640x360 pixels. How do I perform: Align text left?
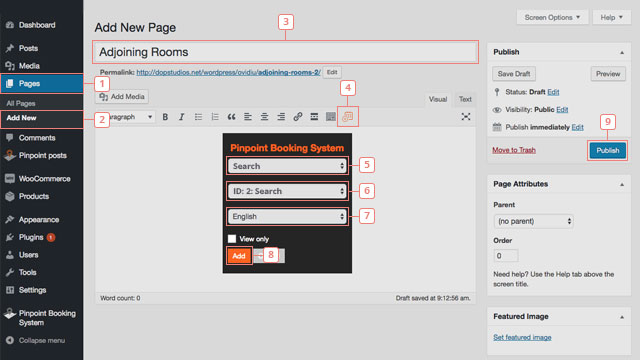coord(248,117)
